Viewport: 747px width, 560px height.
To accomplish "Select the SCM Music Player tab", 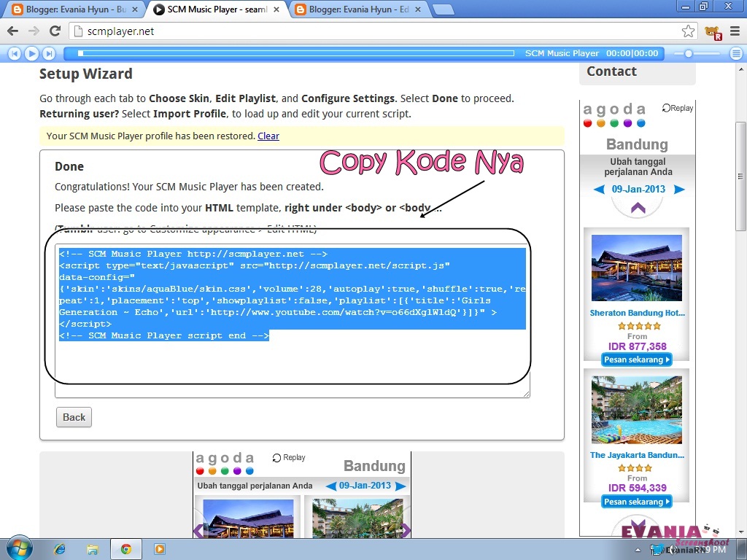I will tap(217, 9).
